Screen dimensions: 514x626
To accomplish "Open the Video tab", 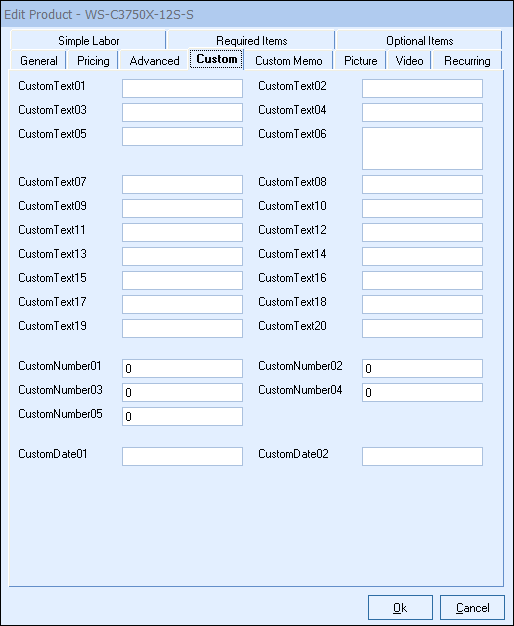I will point(409,61).
